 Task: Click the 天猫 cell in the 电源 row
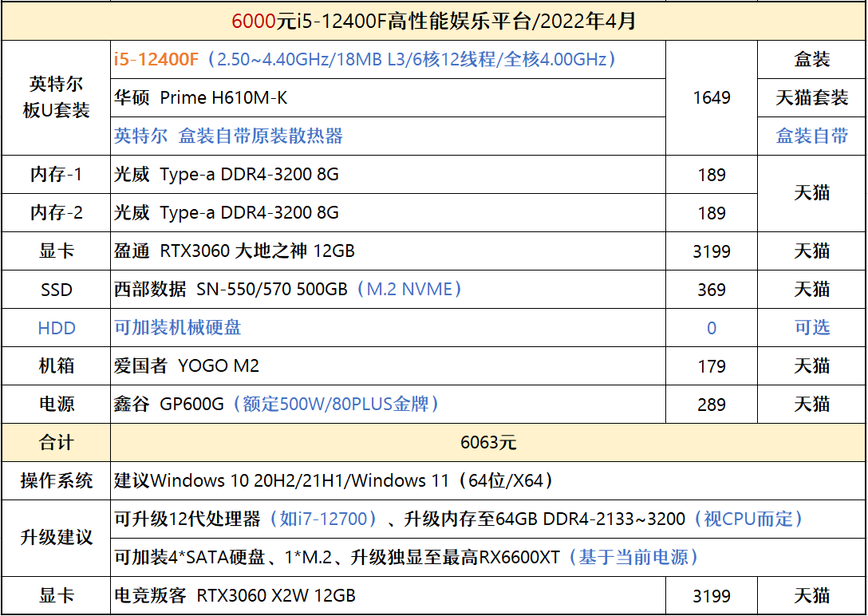(x=811, y=405)
